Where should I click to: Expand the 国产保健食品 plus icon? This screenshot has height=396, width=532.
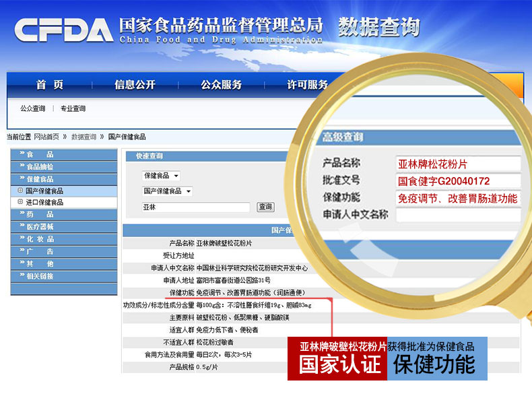20,191
